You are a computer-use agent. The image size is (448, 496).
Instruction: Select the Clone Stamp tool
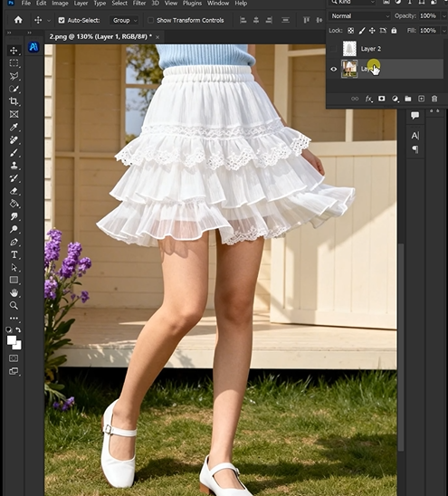click(x=14, y=166)
